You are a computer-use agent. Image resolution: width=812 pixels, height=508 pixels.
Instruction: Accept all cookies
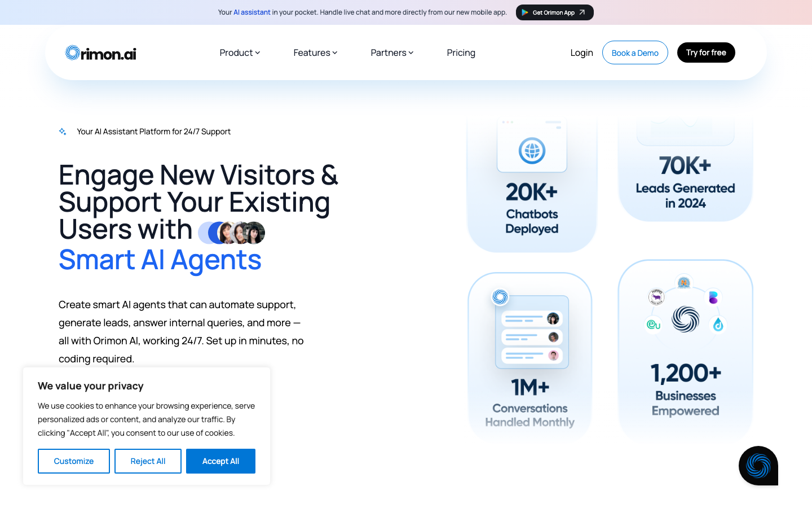pos(220,461)
